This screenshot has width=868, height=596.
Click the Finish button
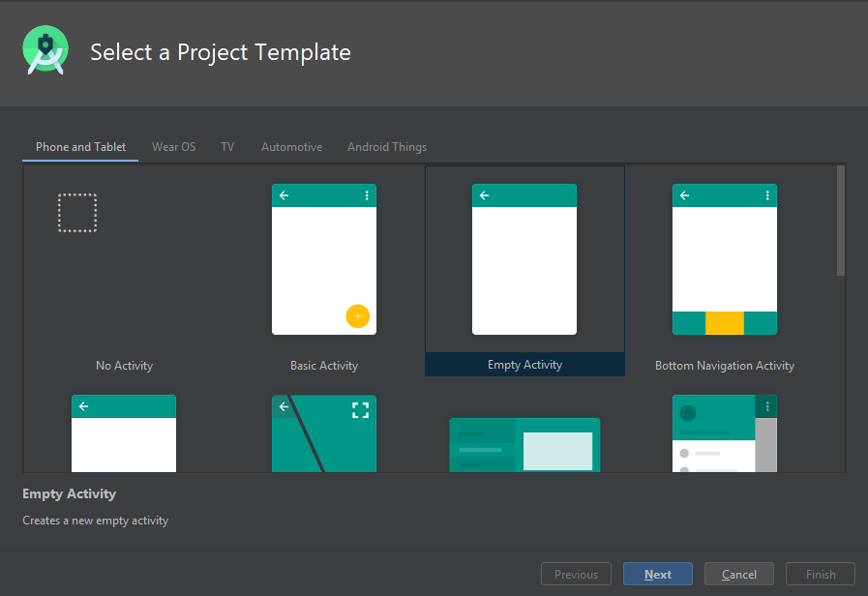[821, 575]
